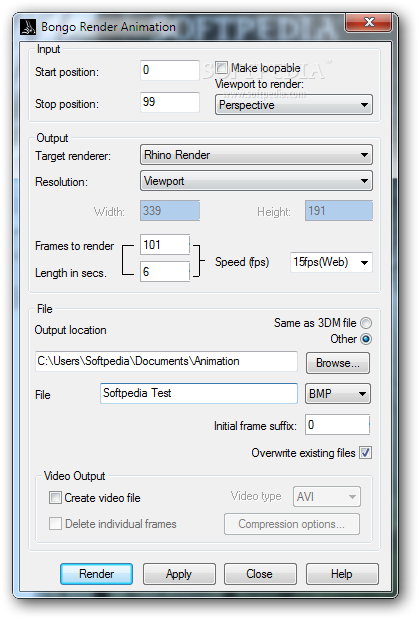This screenshot has width=419, height=619.
Task: Select the Other output location radio button
Action: click(366, 339)
